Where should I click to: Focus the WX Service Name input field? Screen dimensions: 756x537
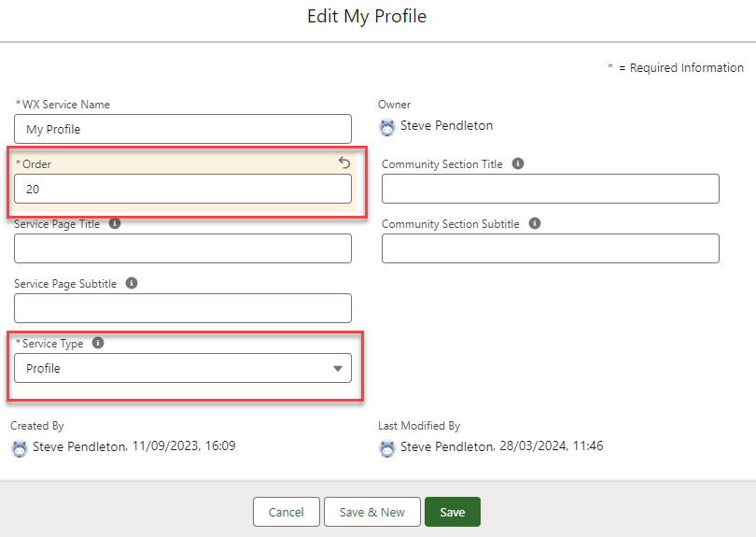tap(183, 129)
